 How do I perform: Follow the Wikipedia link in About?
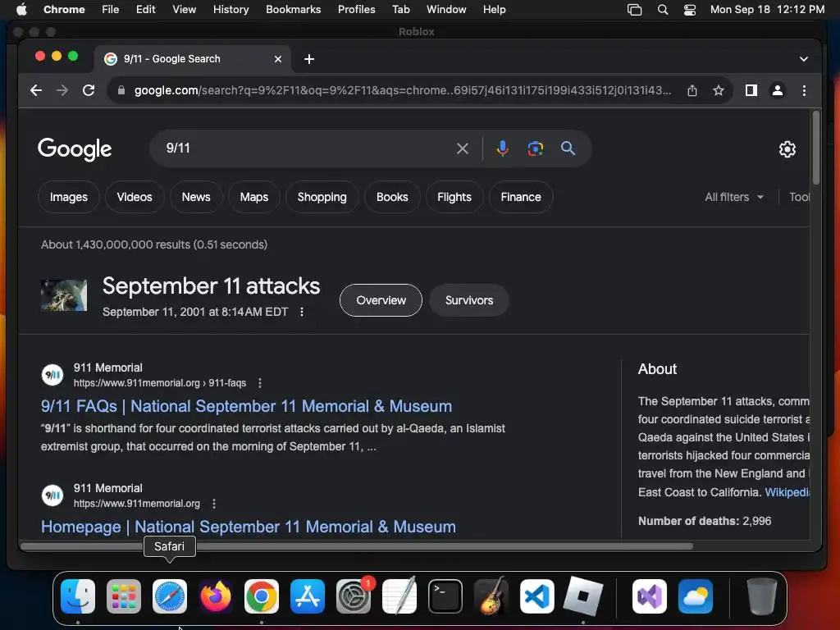[787, 492]
